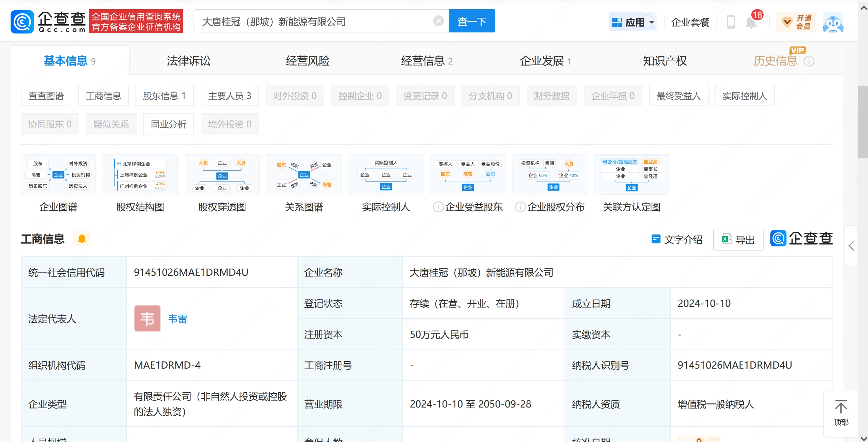
Task: Switch to the 基本信息 tab
Action: pyautogui.click(x=70, y=61)
